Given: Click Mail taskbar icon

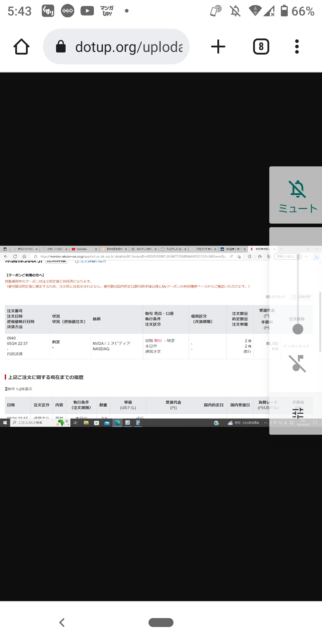Looking at the screenshot, I should [107, 423].
